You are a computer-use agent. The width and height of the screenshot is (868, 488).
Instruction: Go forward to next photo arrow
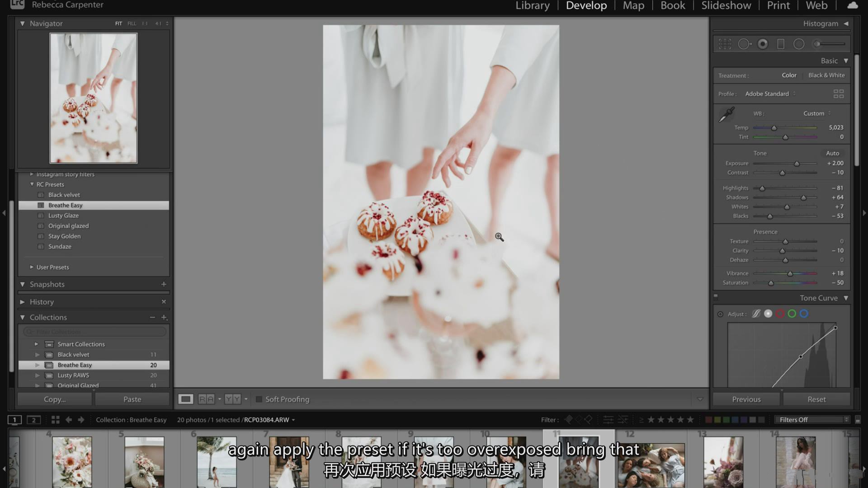coord(81,420)
